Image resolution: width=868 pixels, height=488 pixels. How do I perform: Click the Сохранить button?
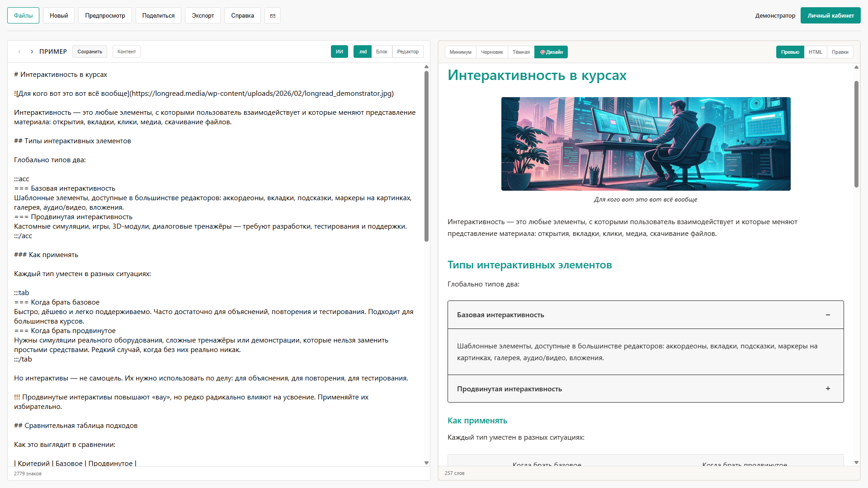pos(90,52)
